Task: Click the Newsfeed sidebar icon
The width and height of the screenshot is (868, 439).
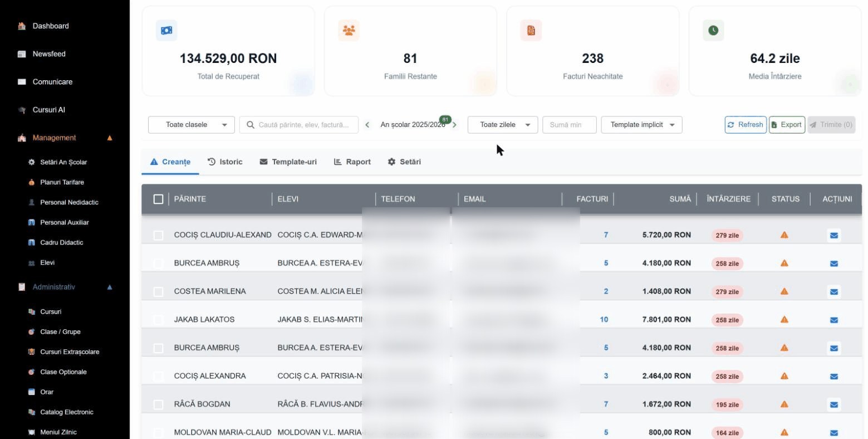Action: (22, 54)
